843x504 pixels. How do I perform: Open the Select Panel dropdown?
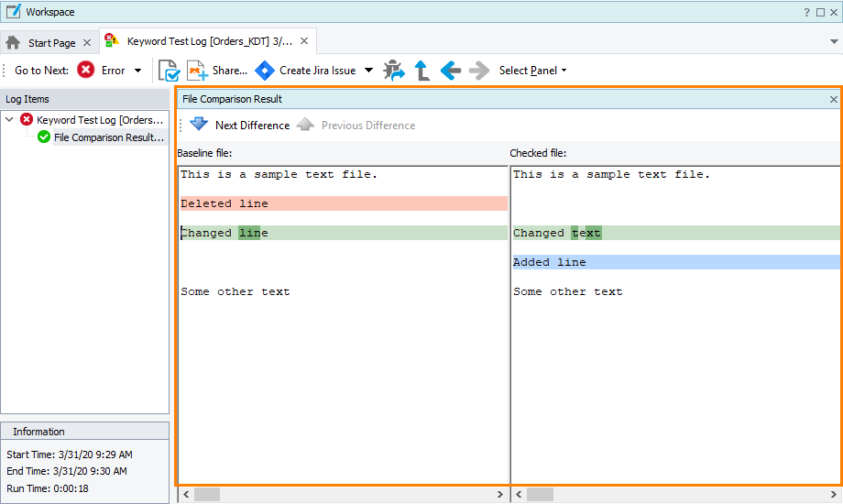[532, 71]
